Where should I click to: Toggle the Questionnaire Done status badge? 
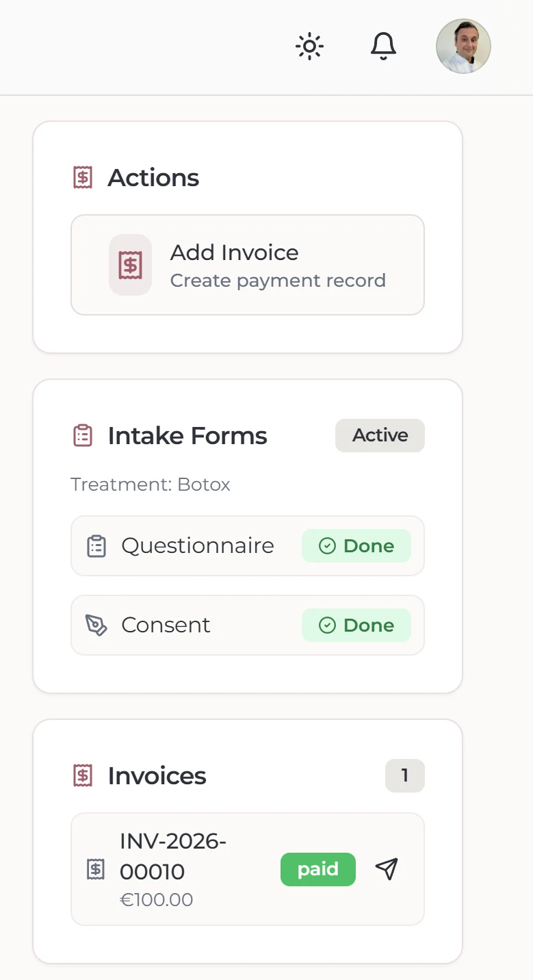[x=356, y=545]
